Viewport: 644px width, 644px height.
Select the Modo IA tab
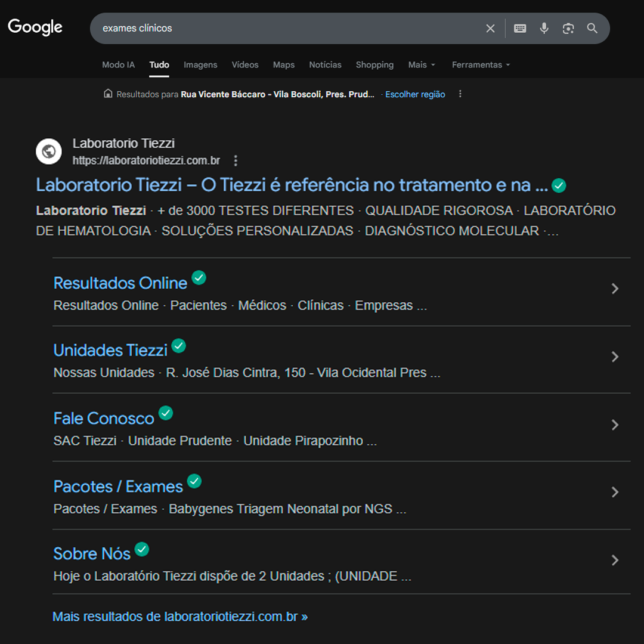pyautogui.click(x=118, y=65)
